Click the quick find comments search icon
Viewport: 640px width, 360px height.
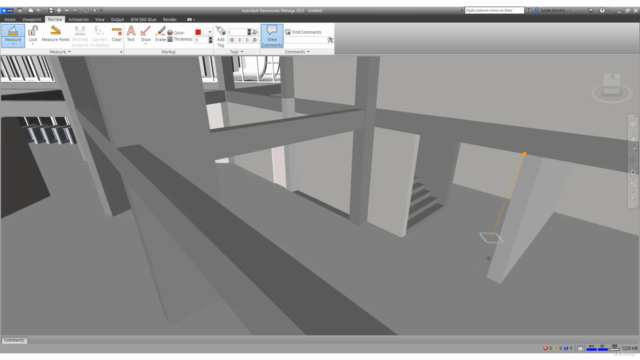(x=330, y=40)
